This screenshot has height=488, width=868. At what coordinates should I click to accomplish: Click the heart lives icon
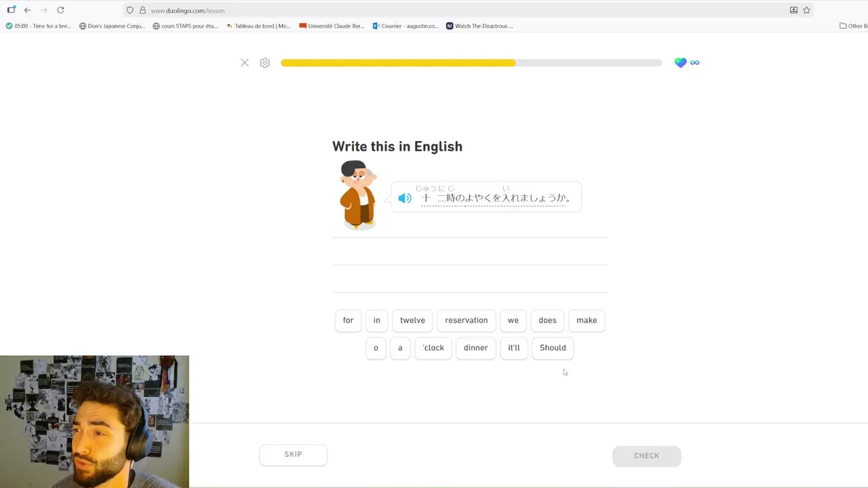[x=681, y=62]
